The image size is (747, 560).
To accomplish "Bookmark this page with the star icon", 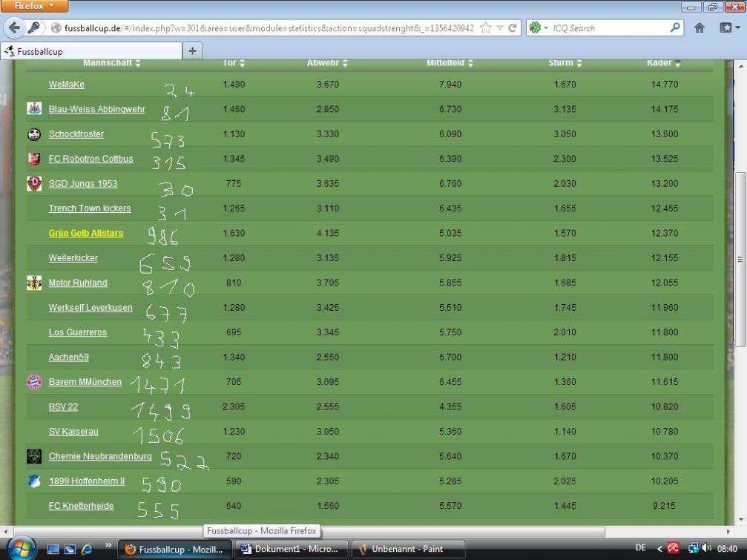I will [x=486, y=28].
